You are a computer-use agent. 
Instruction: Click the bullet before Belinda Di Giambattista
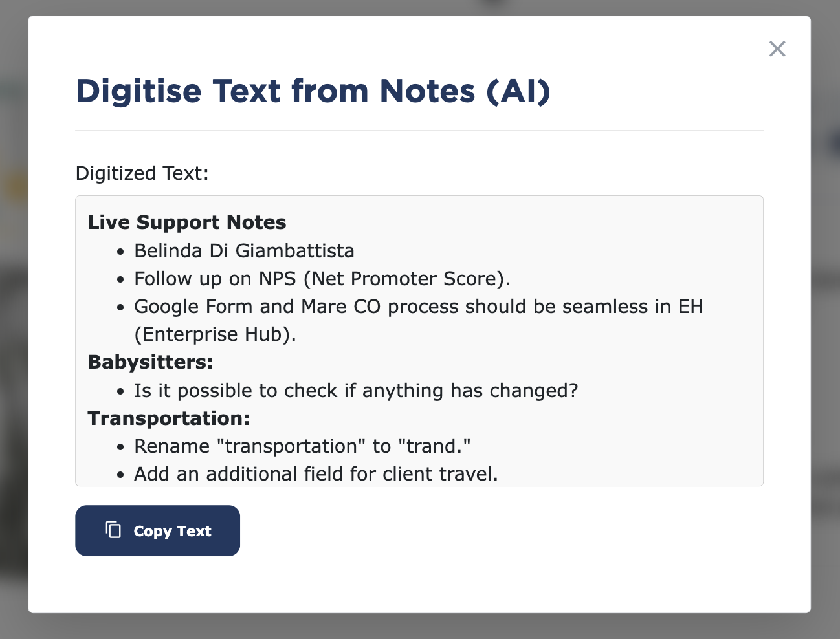[120, 252]
